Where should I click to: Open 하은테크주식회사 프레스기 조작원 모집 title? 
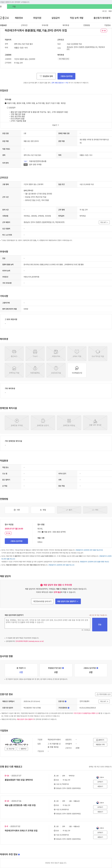[21, 831]
